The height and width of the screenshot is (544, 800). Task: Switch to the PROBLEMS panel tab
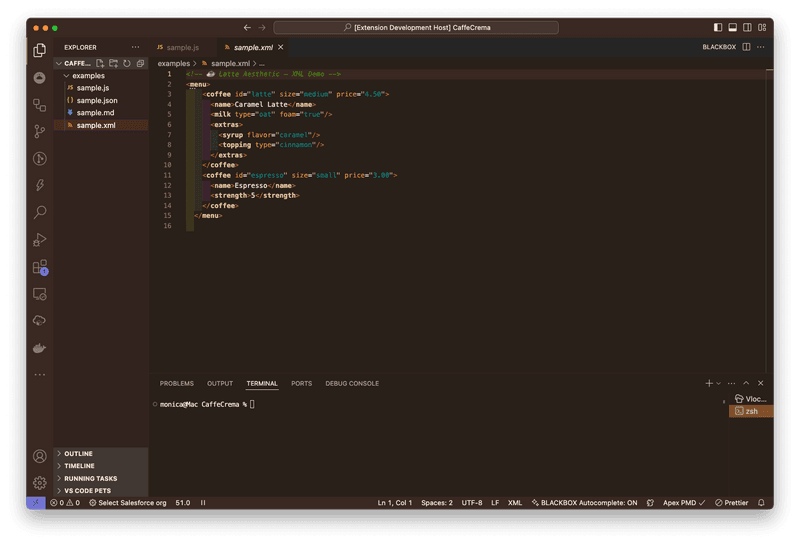177,383
